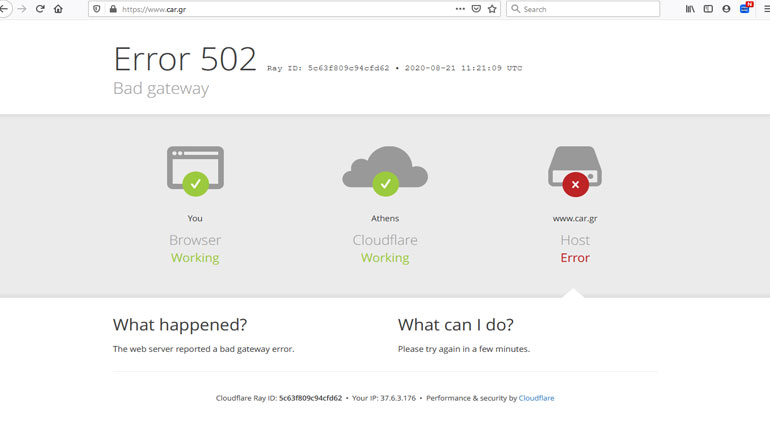Reload the current page
The width and height of the screenshot is (770, 433).
coord(40,9)
